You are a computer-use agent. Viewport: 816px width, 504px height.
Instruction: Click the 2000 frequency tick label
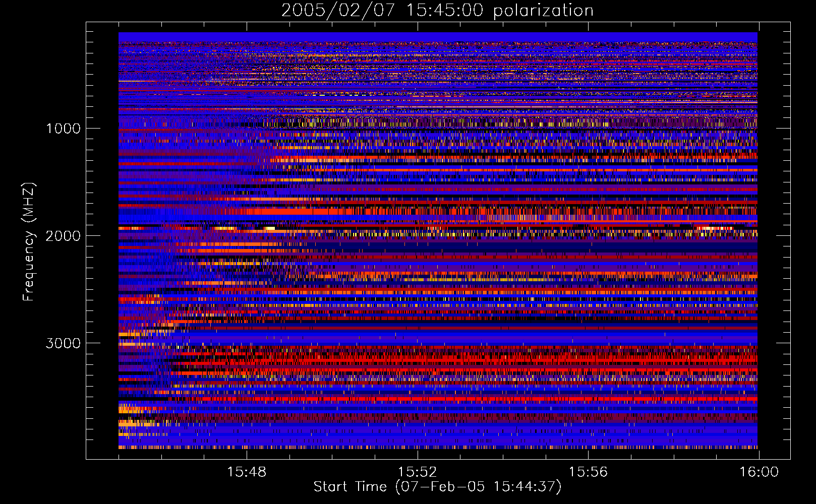tap(63, 236)
